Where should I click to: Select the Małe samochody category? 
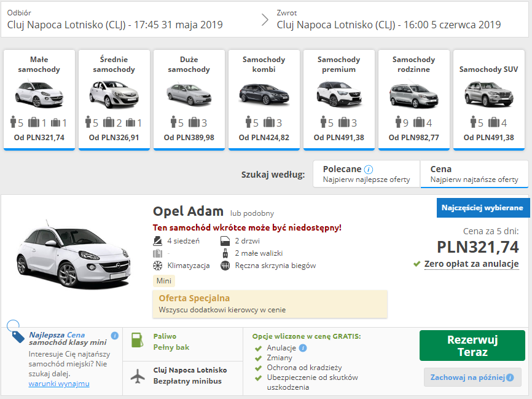pyautogui.click(x=39, y=99)
